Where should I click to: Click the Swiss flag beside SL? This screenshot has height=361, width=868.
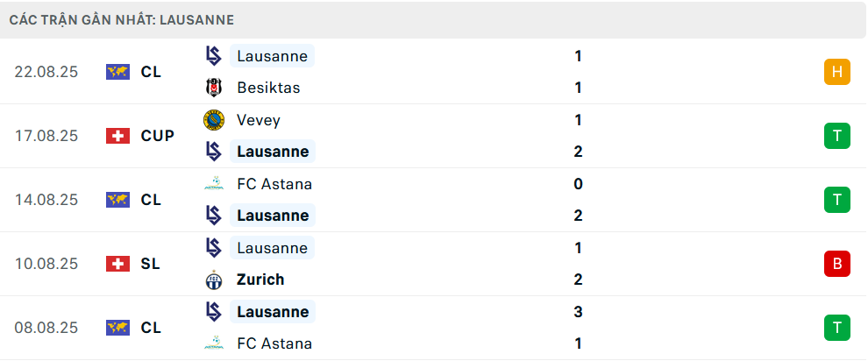(117, 264)
